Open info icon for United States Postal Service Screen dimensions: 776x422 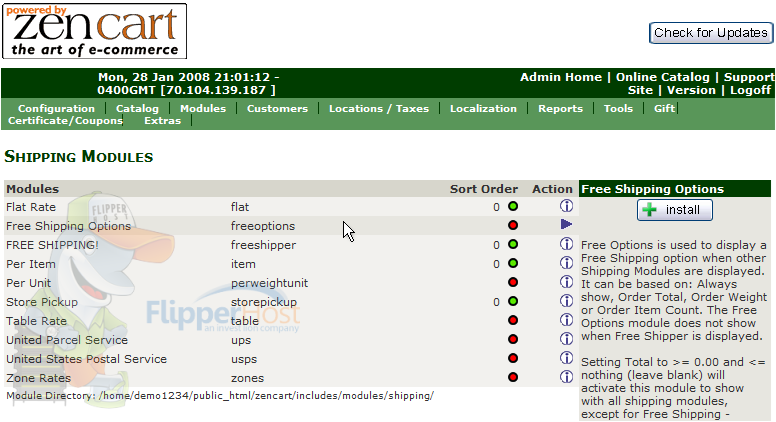(566, 358)
